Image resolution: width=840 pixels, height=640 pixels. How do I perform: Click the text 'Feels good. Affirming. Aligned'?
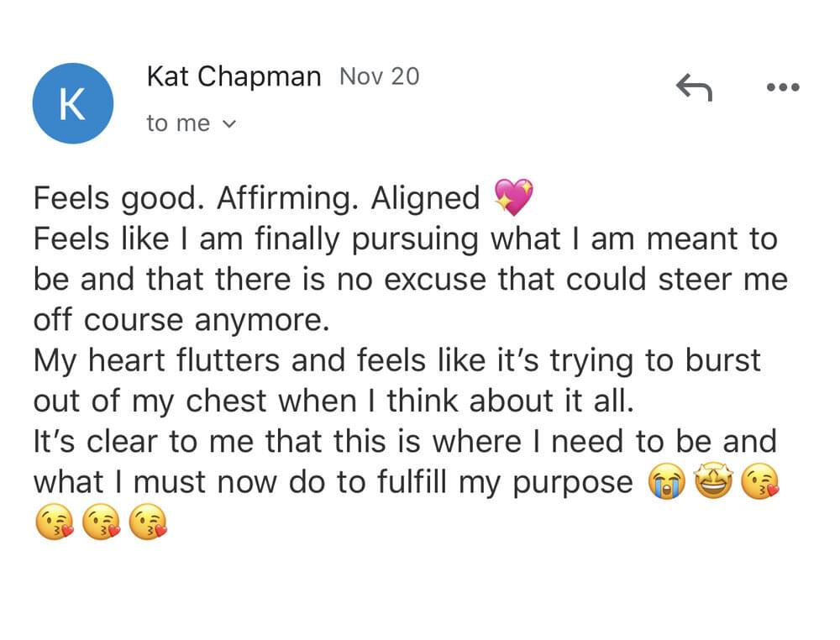256,199
